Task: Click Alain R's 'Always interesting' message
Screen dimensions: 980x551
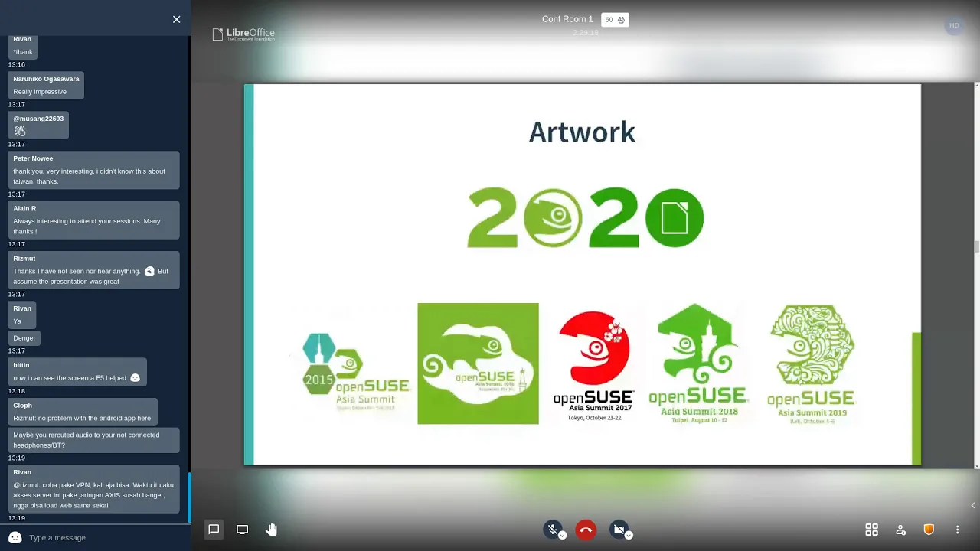Action: click(94, 220)
